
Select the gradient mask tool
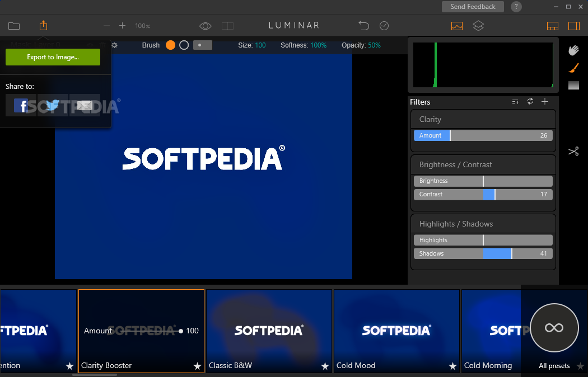point(574,86)
